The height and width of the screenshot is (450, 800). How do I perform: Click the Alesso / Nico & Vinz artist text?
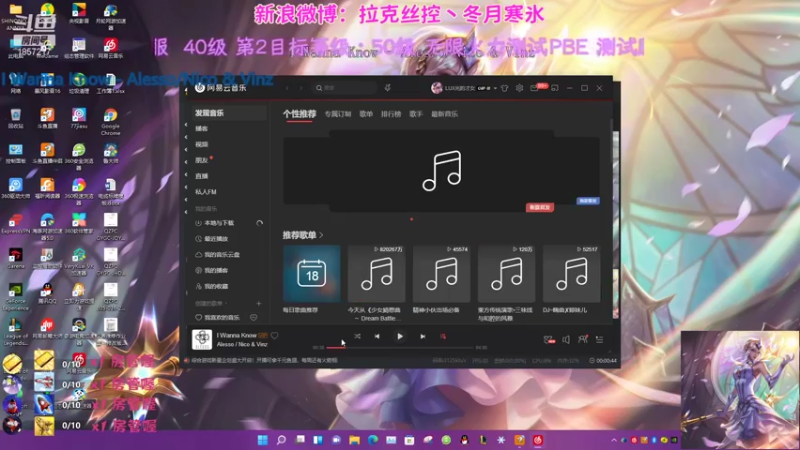click(242, 344)
